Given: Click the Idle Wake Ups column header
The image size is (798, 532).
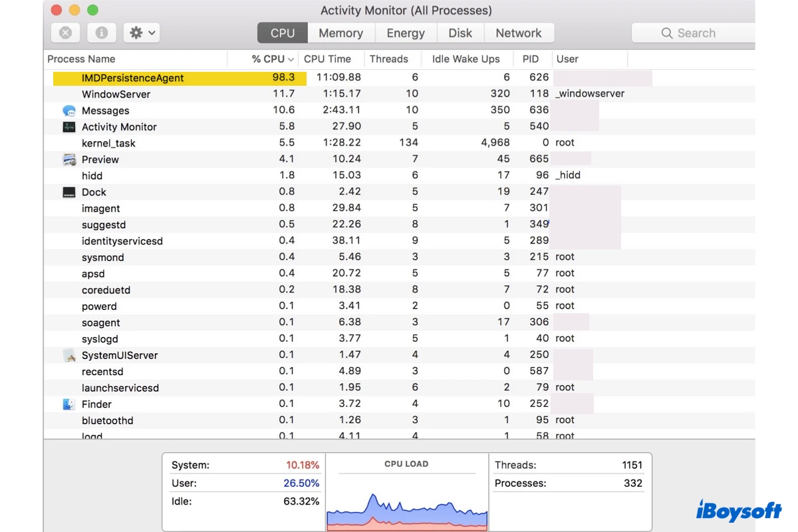Looking at the screenshot, I should (x=465, y=59).
